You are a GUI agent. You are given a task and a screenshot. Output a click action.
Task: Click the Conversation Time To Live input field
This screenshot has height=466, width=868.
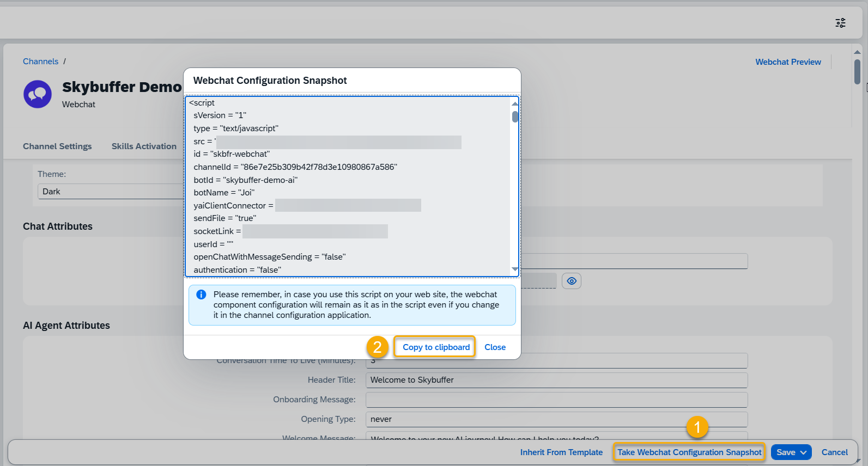pos(556,361)
